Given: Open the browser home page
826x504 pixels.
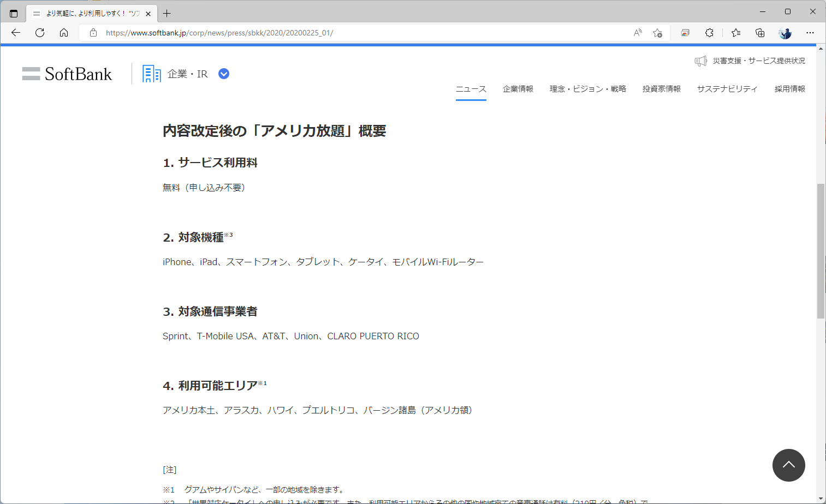Looking at the screenshot, I should 64,33.
